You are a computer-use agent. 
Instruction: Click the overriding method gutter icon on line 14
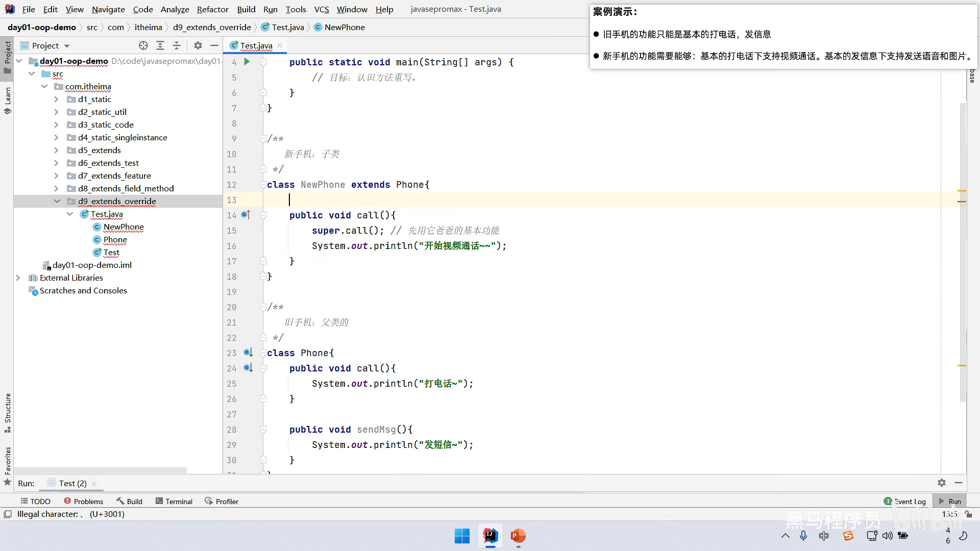pos(246,215)
